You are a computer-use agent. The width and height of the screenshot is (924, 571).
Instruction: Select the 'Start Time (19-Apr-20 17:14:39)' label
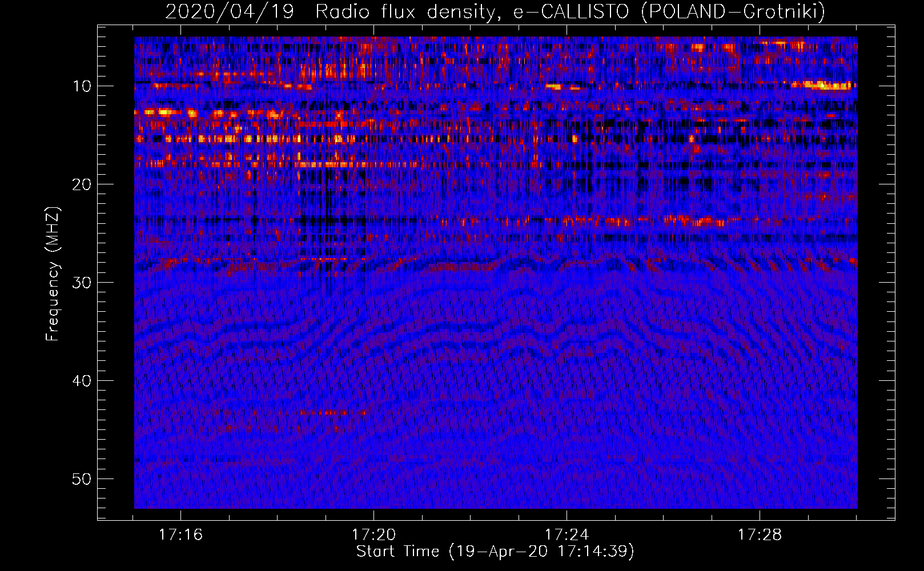click(495, 552)
